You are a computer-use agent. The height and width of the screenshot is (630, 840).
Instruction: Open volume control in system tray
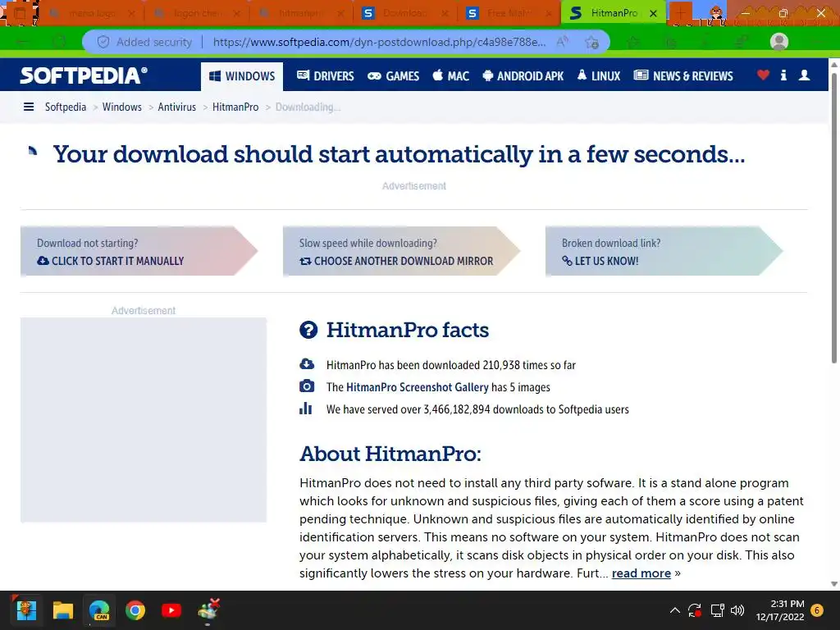(x=737, y=610)
